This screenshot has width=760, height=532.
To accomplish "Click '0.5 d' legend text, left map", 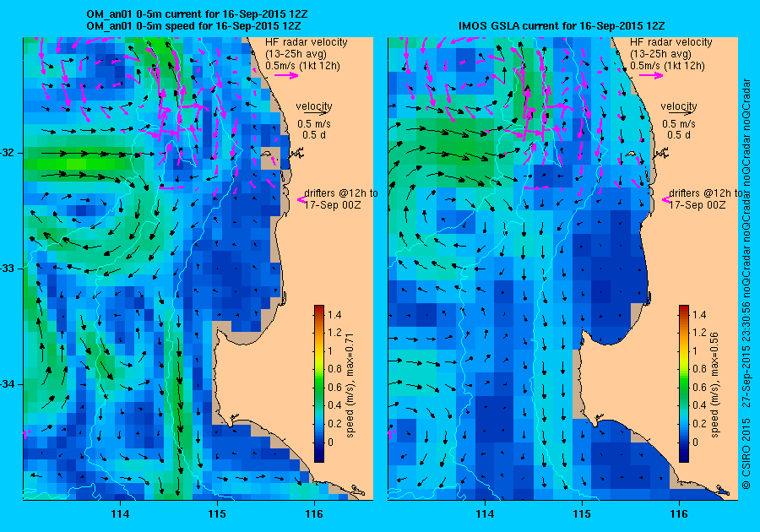I will pyautogui.click(x=314, y=135).
